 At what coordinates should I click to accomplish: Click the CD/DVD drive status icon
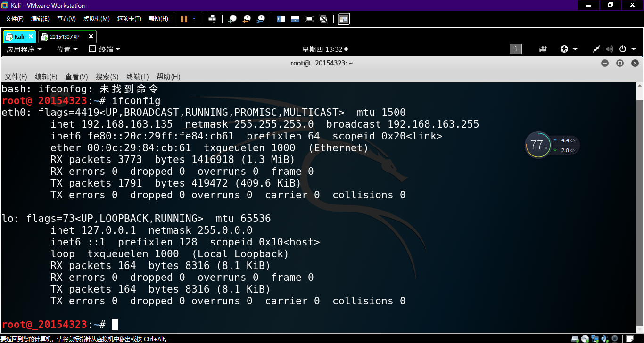586,338
